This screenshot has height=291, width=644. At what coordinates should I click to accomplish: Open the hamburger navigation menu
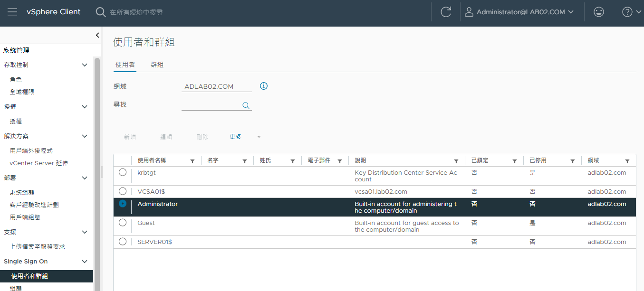[12, 12]
